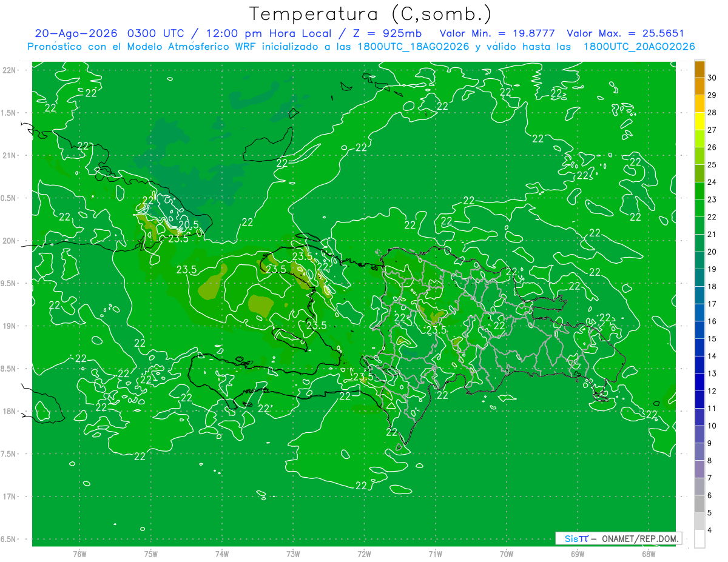
Task: Click the '75W' longitude axis label
Action: 151,554
